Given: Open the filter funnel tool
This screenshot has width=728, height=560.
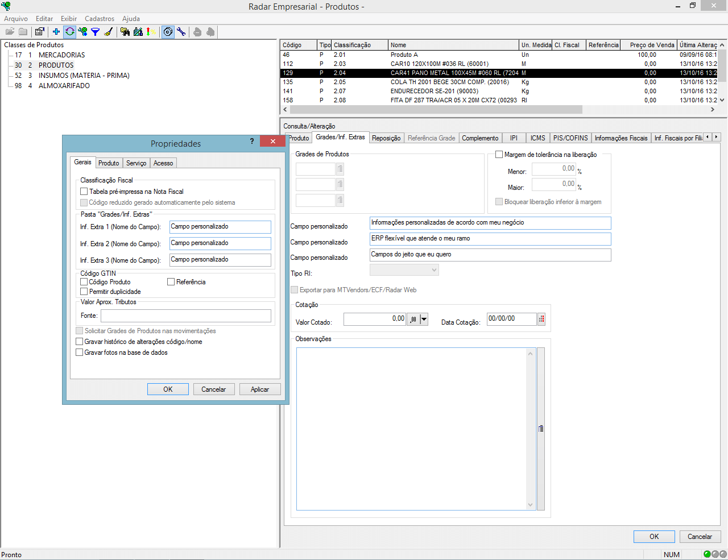Looking at the screenshot, I should click(96, 31).
